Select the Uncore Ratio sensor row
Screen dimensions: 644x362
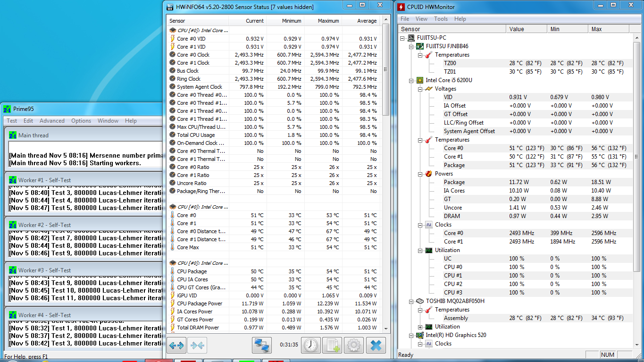[274, 183]
